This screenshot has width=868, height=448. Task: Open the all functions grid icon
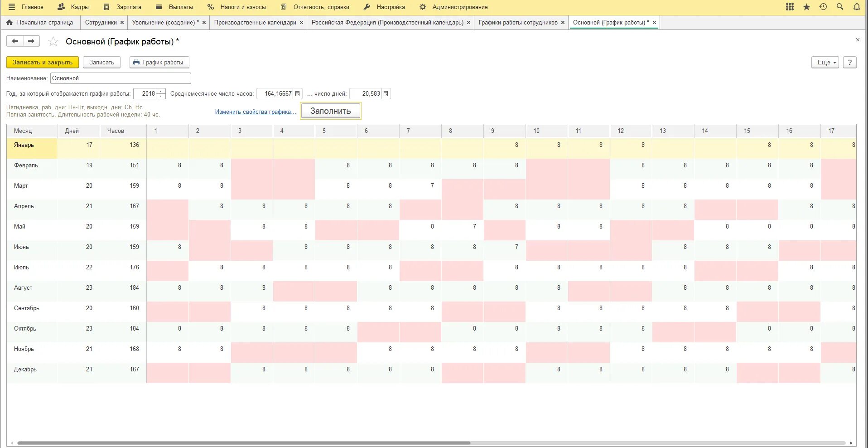click(x=790, y=7)
